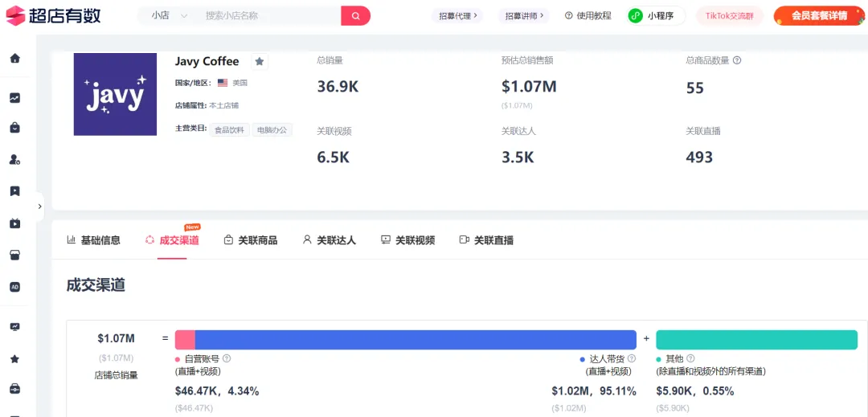The height and width of the screenshot is (417, 868).
Task: Open the 招募讲师 link
Action: point(524,15)
